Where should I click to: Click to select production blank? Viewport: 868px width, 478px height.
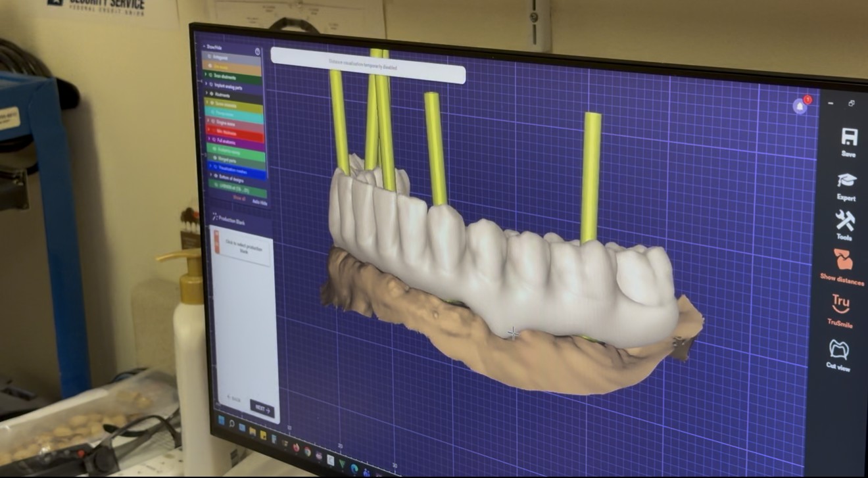(241, 245)
